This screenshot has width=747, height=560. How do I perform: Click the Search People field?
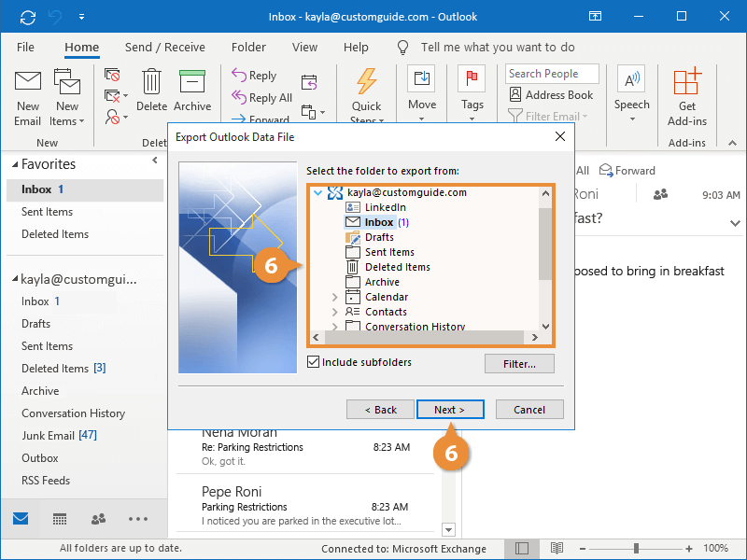[552, 74]
